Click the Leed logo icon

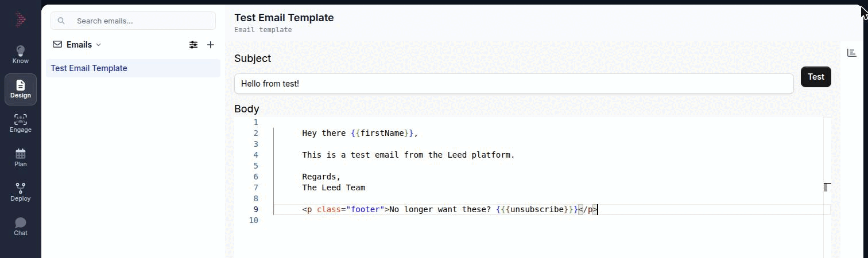(21, 19)
